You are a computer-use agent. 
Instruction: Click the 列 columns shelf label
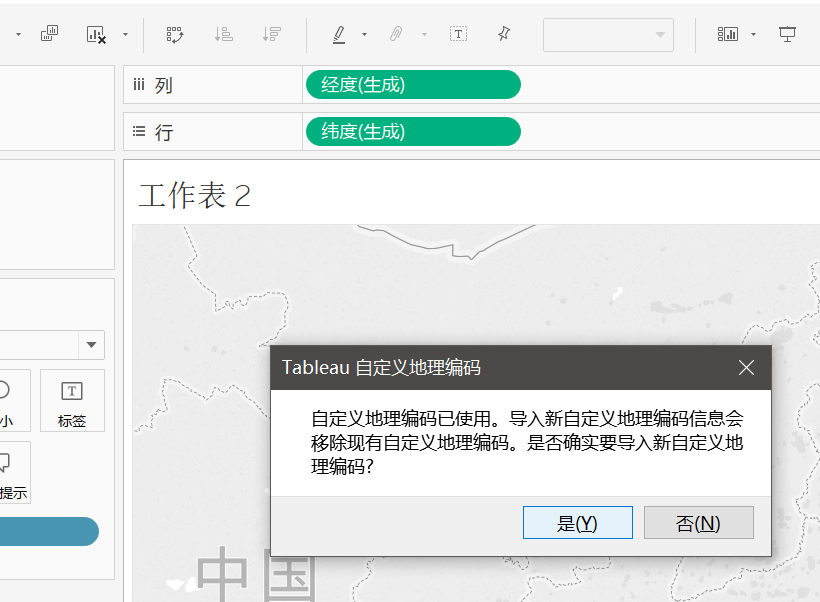tap(163, 85)
